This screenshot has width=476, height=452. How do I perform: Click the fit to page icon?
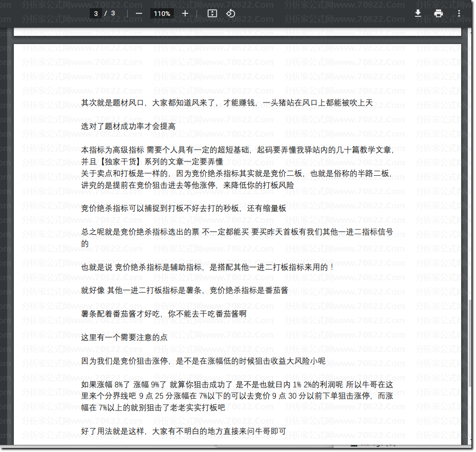pyautogui.click(x=212, y=13)
